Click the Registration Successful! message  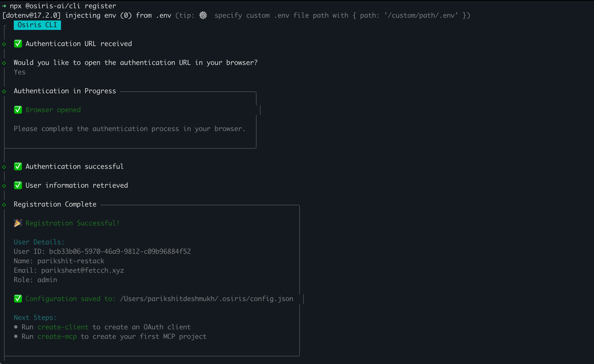point(72,223)
